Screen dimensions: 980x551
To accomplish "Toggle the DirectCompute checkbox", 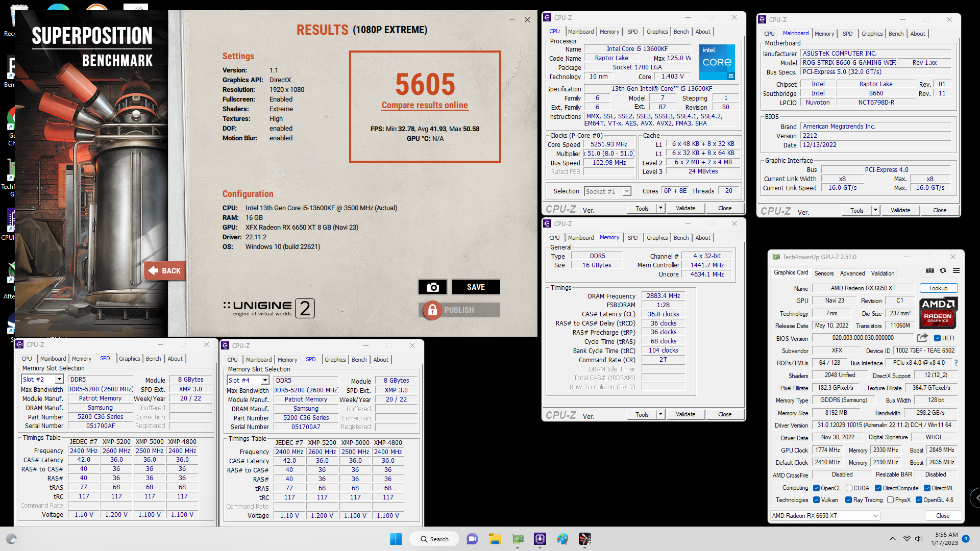I will 878,488.
